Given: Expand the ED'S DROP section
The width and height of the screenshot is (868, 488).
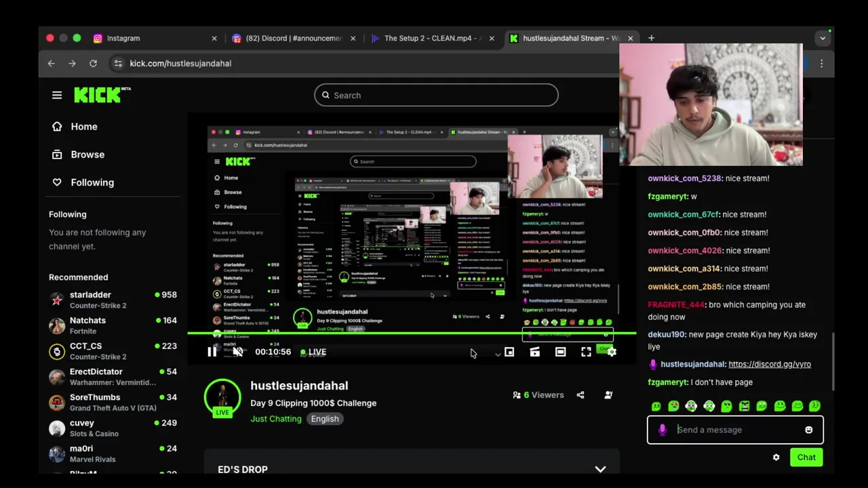Looking at the screenshot, I should (600, 469).
